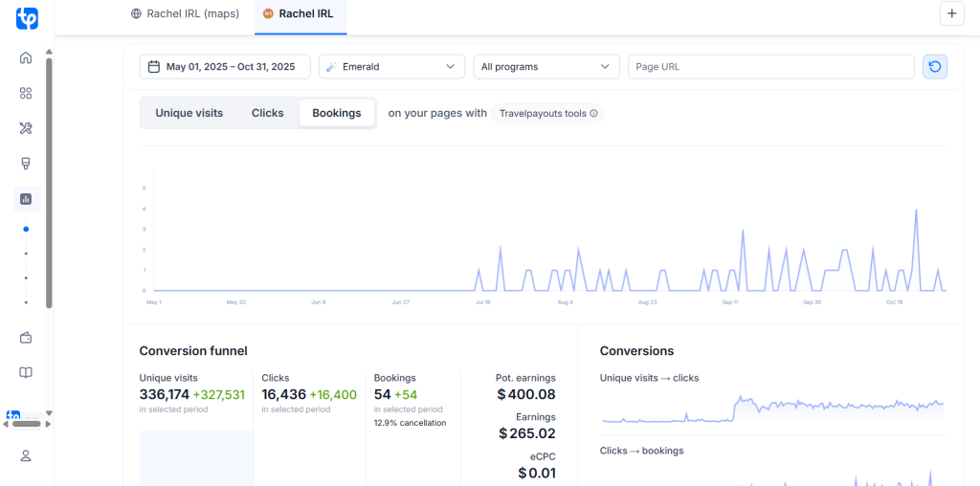This screenshot has width=980, height=486.
Task: Click the refresh button beside Page URL
Action: coord(934,67)
